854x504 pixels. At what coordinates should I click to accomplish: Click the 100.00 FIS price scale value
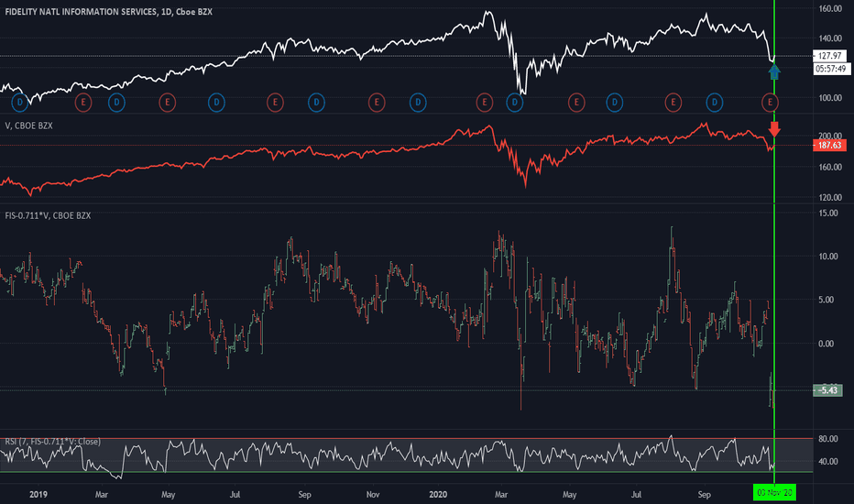click(830, 98)
